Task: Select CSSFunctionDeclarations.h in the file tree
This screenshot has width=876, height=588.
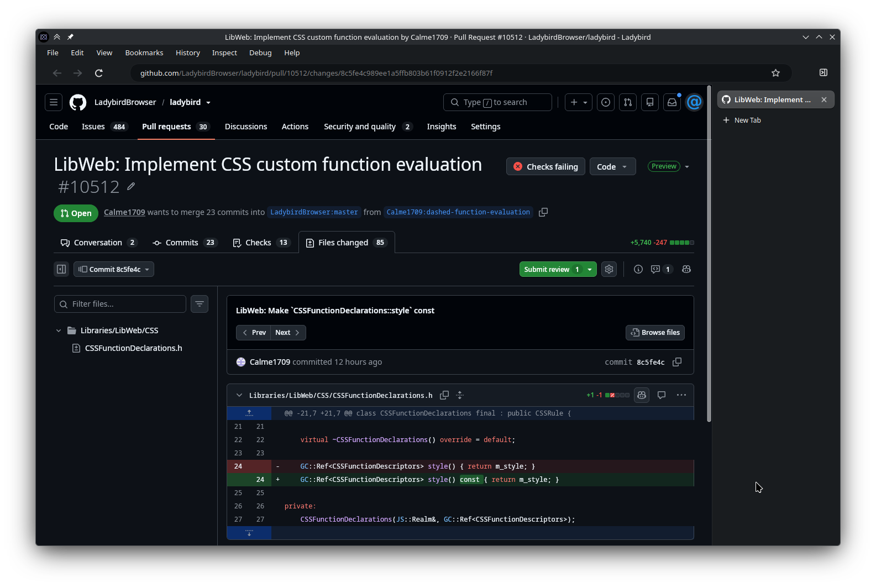Action: tap(133, 348)
